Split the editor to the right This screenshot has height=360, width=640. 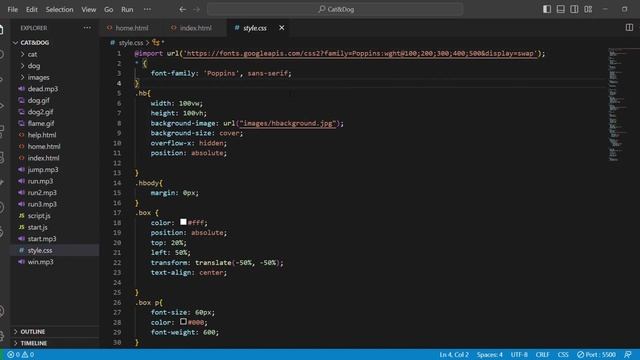629,28
